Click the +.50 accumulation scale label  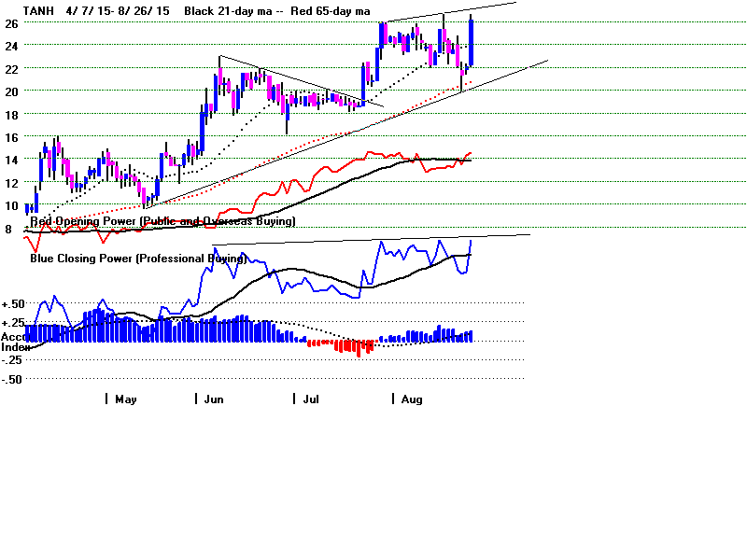pyautogui.click(x=13, y=304)
